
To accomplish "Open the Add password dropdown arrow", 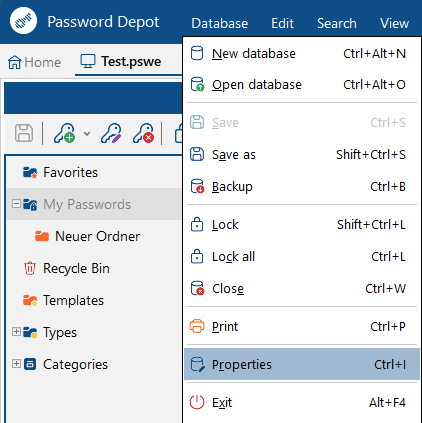I will pyautogui.click(x=87, y=134).
